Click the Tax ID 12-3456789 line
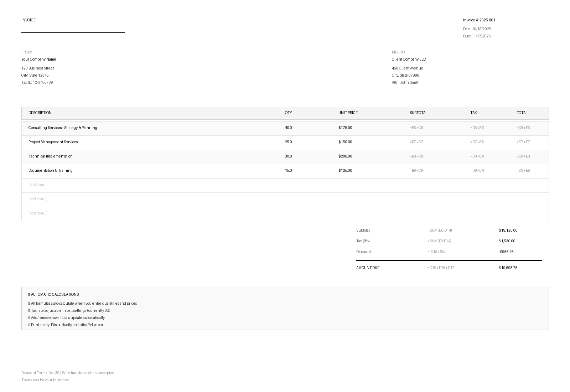Viewport: 570px width, 392px height. [x=37, y=83]
